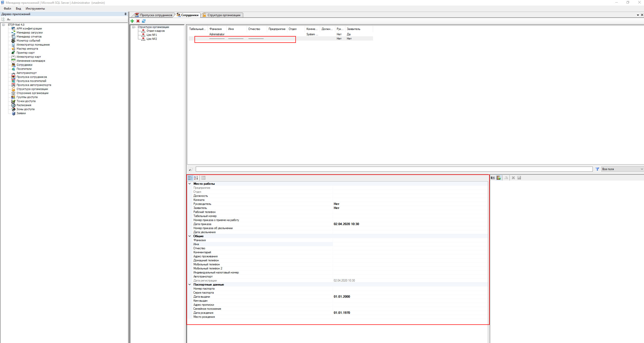This screenshot has width=644, height=343.
Task: Switch to the Сотрудники tab
Action: [x=188, y=15]
